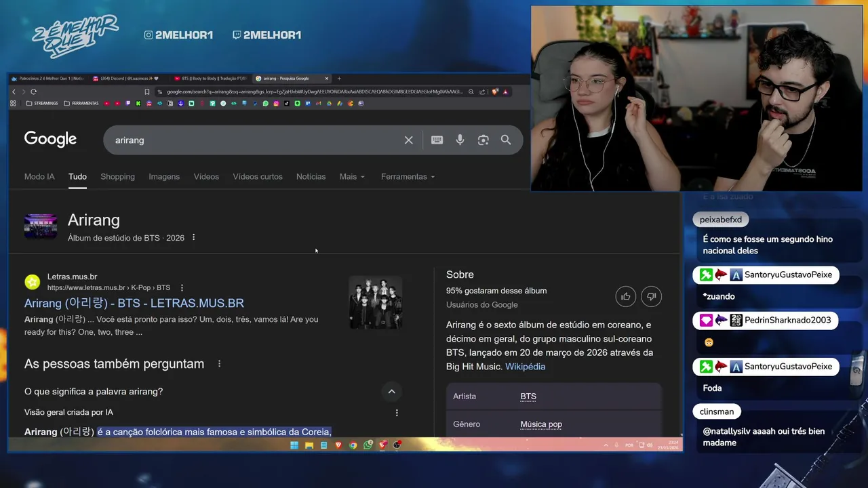The height and width of the screenshot is (488, 868).
Task: Click chat username PedrinSharknado2003
Action: (787, 320)
